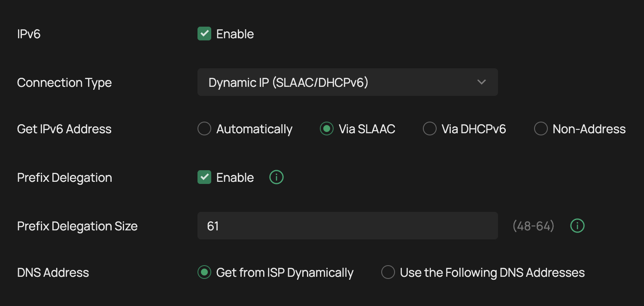Click the Connection Type label
The height and width of the screenshot is (306, 644).
[x=64, y=83]
